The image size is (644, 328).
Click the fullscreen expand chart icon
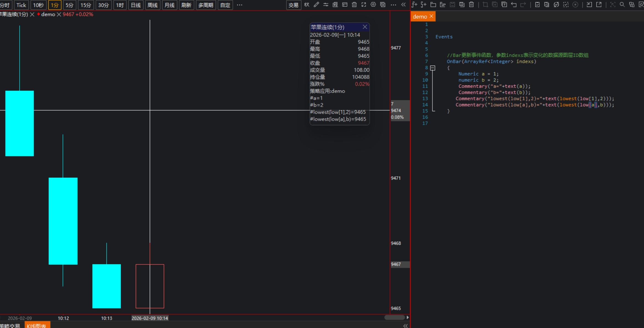point(364,5)
